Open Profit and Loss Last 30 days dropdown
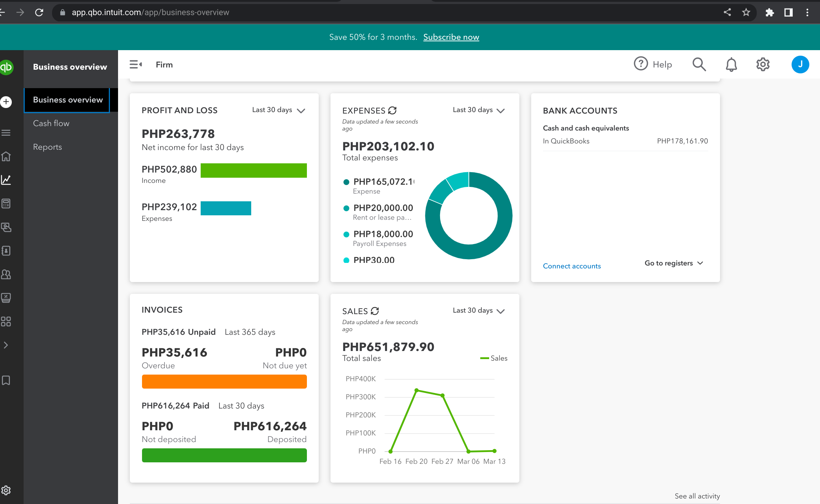The height and width of the screenshot is (504, 820). click(278, 110)
